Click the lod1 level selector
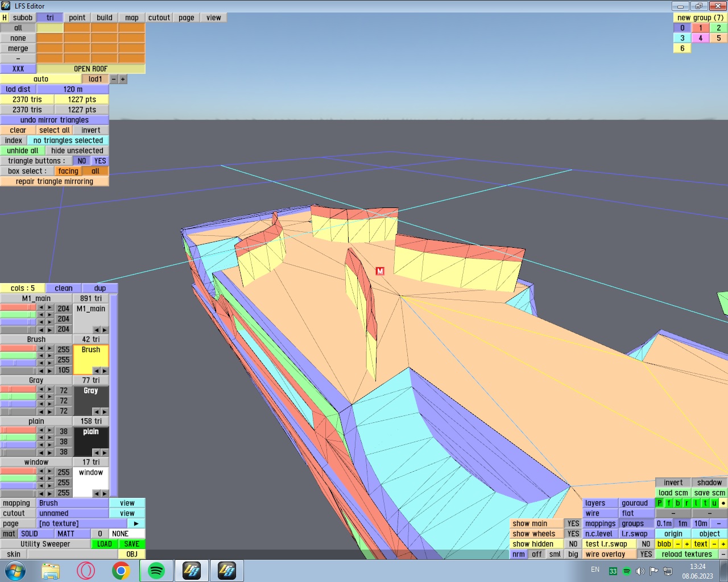The width and height of the screenshot is (728, 582). (96, 79)
